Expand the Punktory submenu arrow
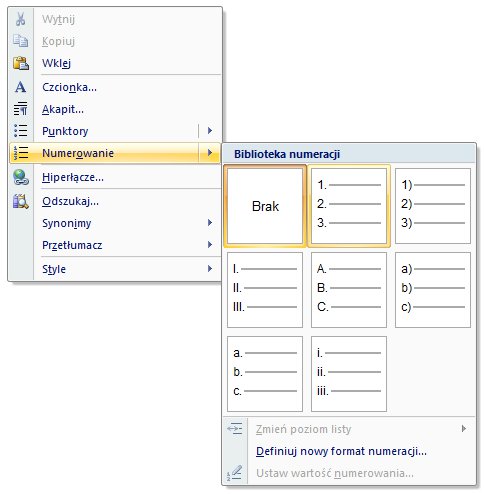484x494 pixels. 210,131
